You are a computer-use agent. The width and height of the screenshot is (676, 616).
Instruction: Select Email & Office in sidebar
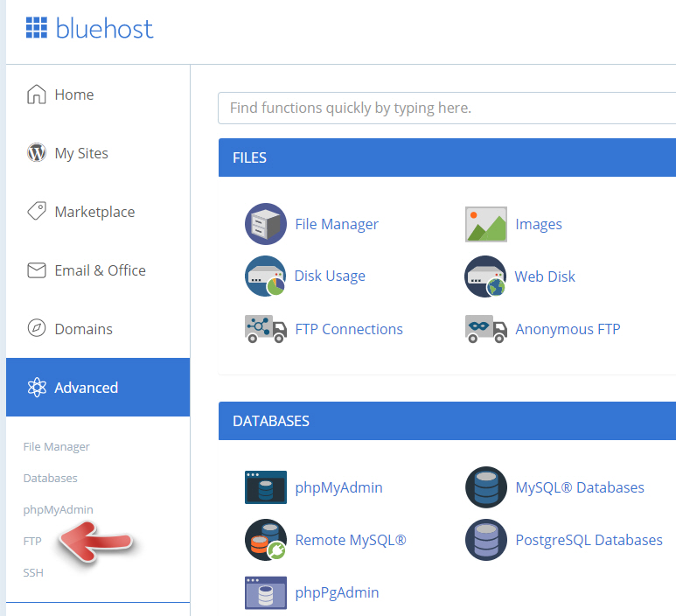tap(98, 270)
